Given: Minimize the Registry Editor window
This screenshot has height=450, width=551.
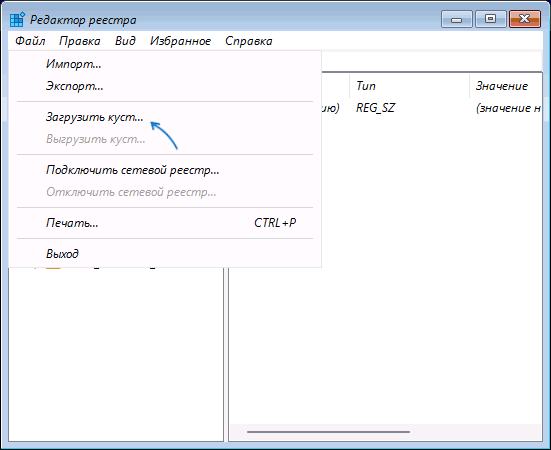Looking at the screenshot, I should coord(456,19).
